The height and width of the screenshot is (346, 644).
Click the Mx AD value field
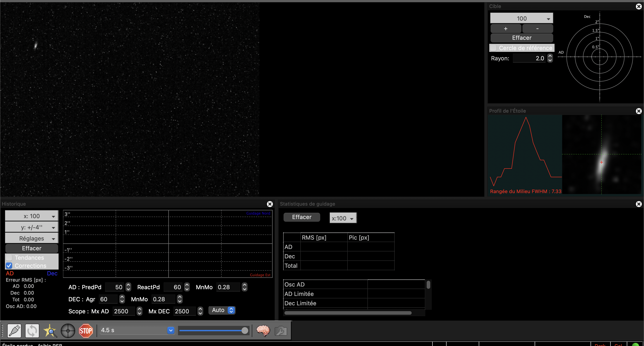click(123, 311)
